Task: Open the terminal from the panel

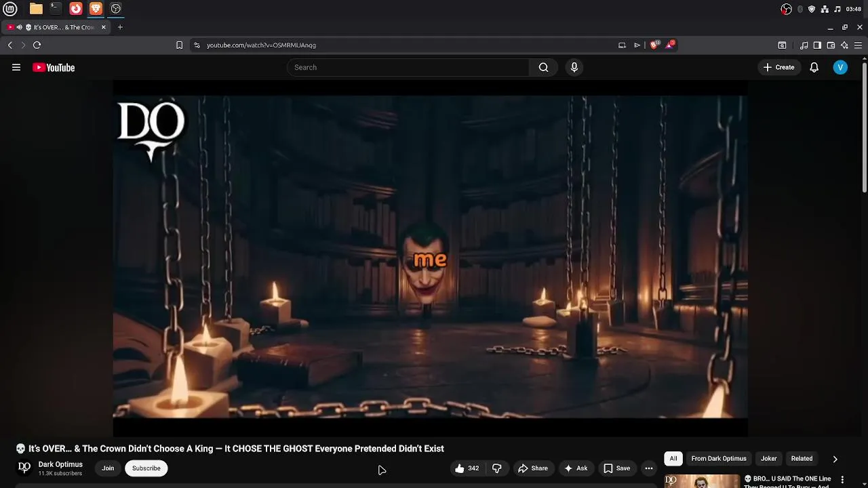Action: point(56,9)
